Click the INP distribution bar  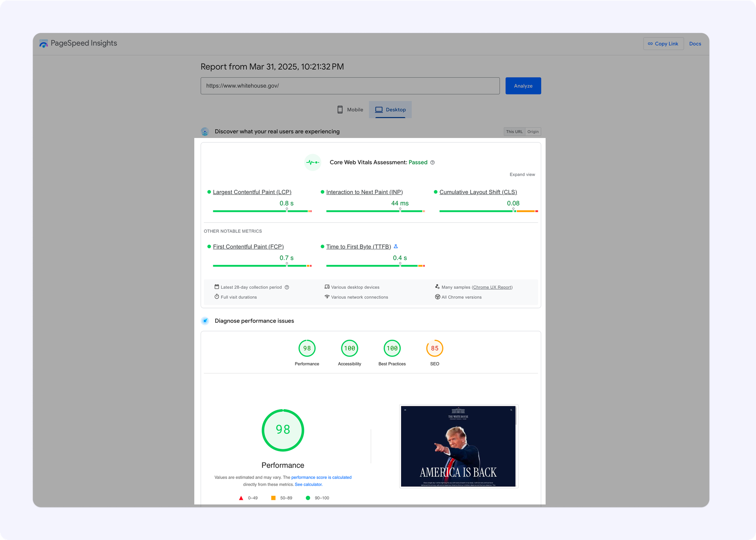point(375,211)
